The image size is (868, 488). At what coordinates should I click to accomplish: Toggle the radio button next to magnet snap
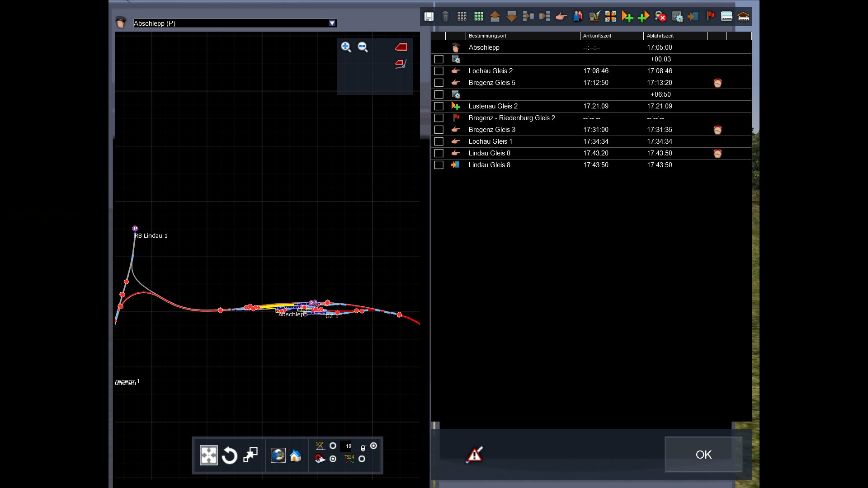[333, 459]
